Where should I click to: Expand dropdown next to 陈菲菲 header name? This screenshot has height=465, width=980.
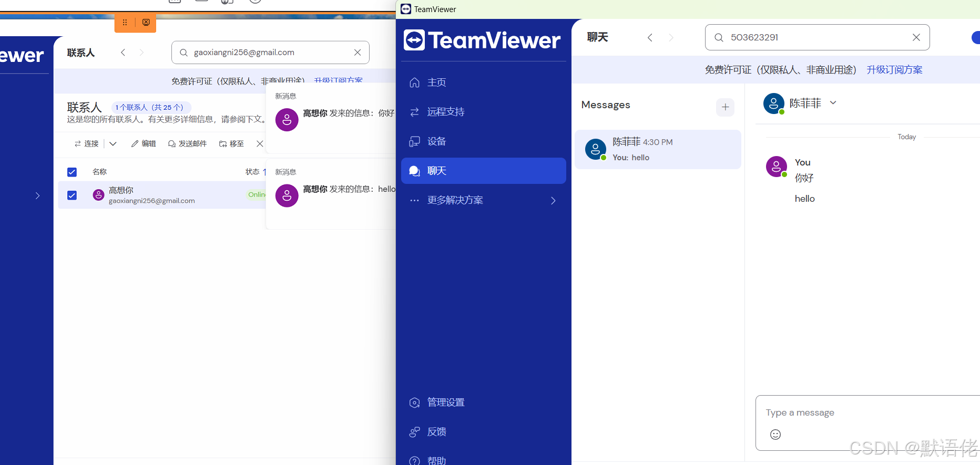833,103
